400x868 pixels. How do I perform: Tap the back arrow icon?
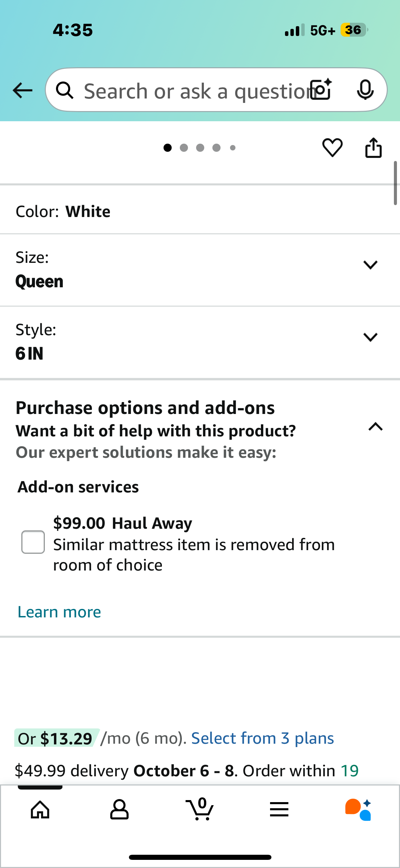pos(22,90)
